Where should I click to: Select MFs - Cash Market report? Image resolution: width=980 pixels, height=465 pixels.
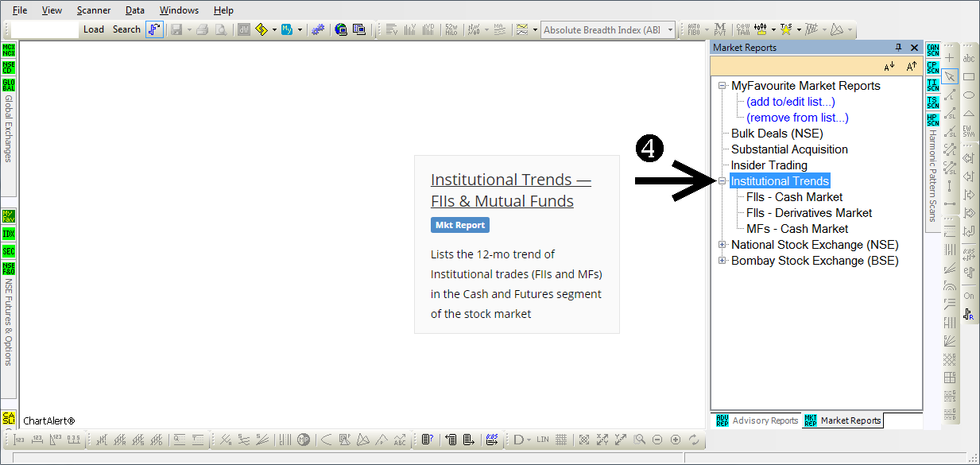click(x=797, y=229)
